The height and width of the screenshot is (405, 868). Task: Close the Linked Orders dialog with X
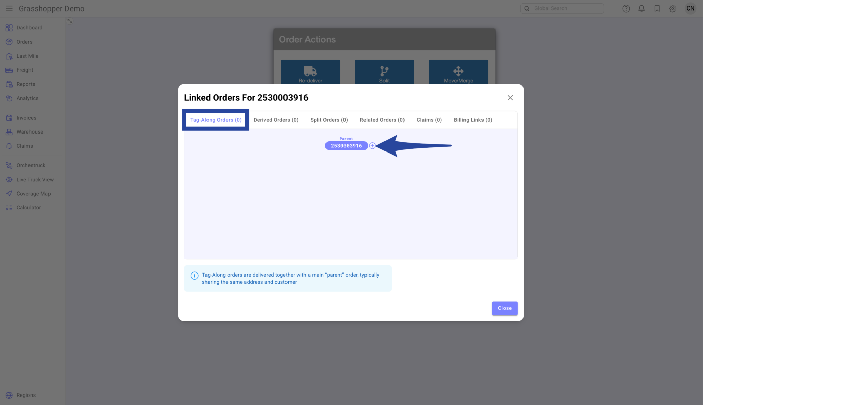pyautogui.click(x=510, y=98)
